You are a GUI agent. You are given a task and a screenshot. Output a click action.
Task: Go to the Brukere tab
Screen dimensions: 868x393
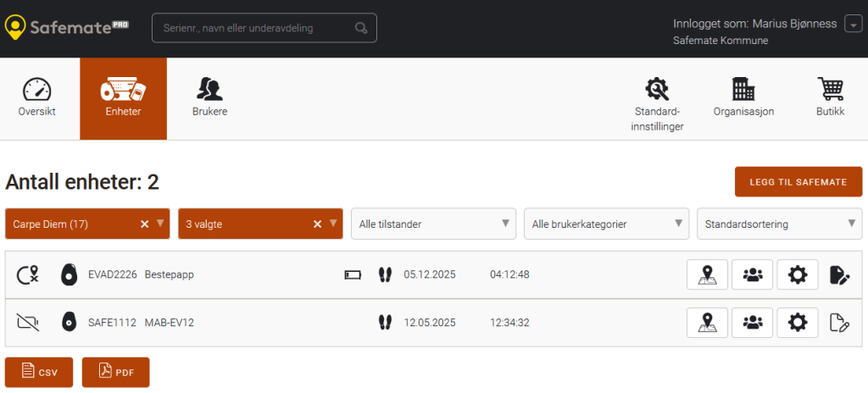coord(209,98)
